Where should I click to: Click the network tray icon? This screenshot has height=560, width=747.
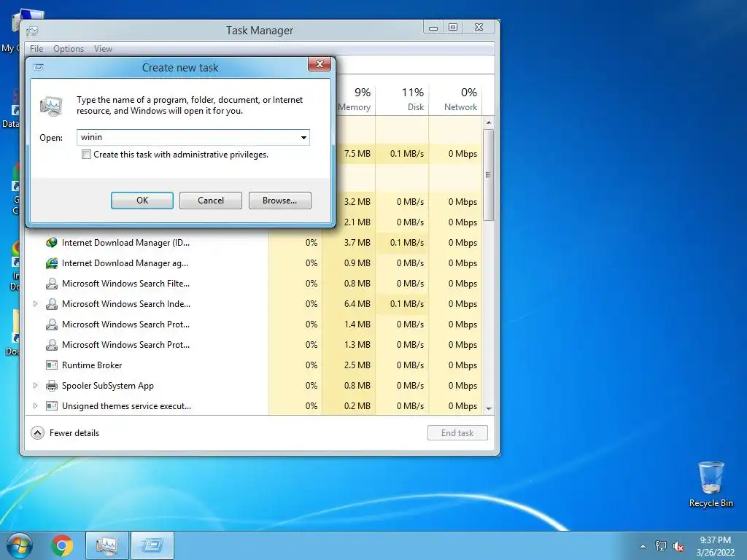[x=661, y=546]
